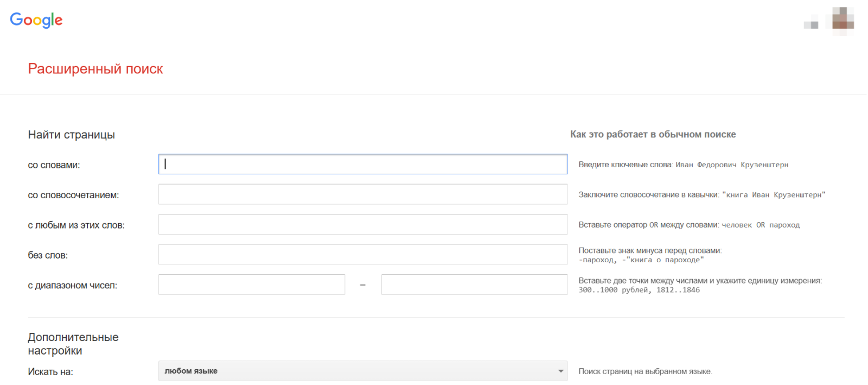Click the 'без слов:' label
This screenshot has width=868, height=385.
point(48,255)
